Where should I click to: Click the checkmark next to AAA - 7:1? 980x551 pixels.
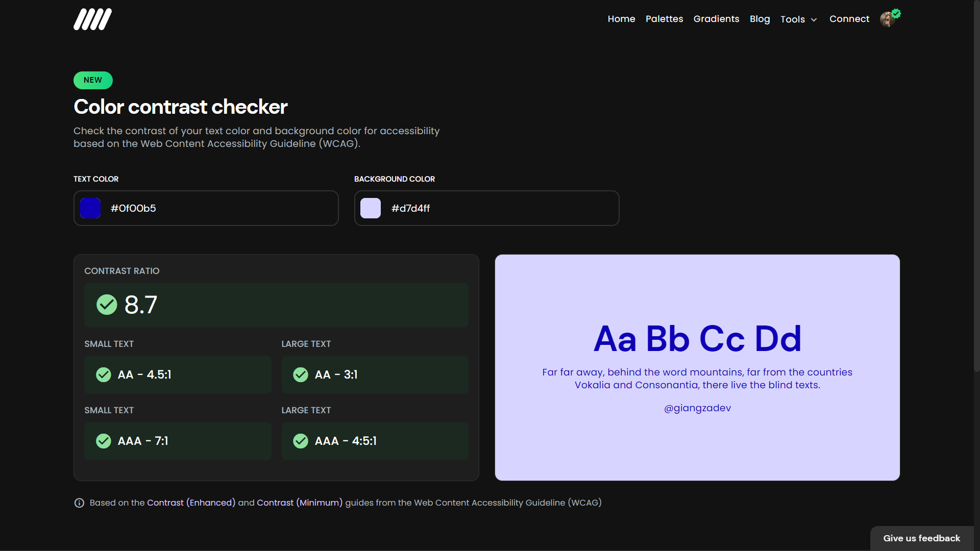104,441
